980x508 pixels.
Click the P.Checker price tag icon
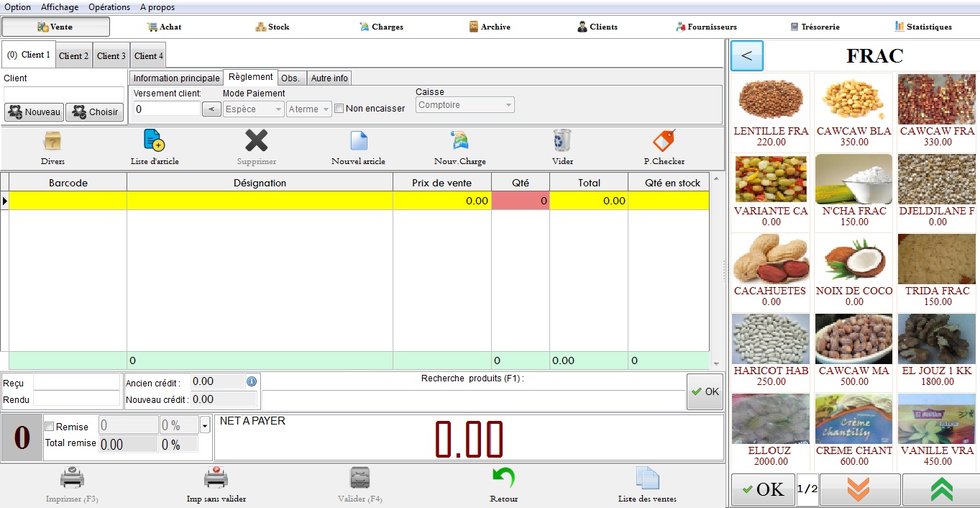pyautogui.click(x=664, y=141)
